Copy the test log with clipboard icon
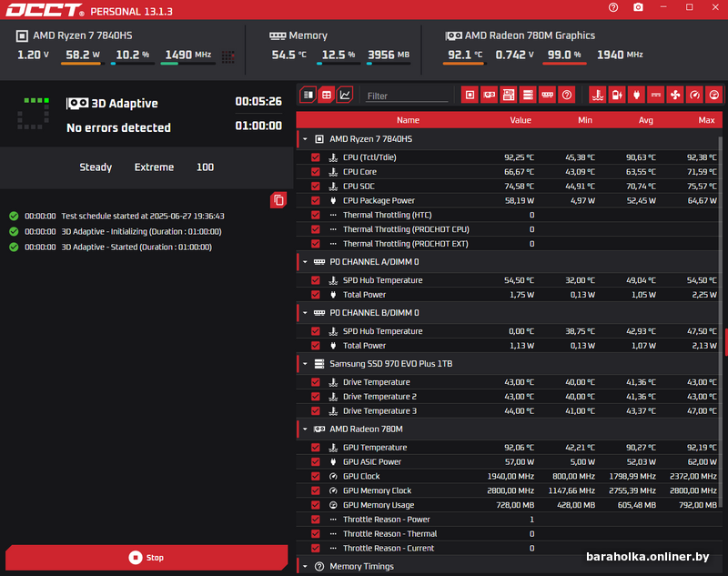The image size is (728, 576). click(278, 200)
